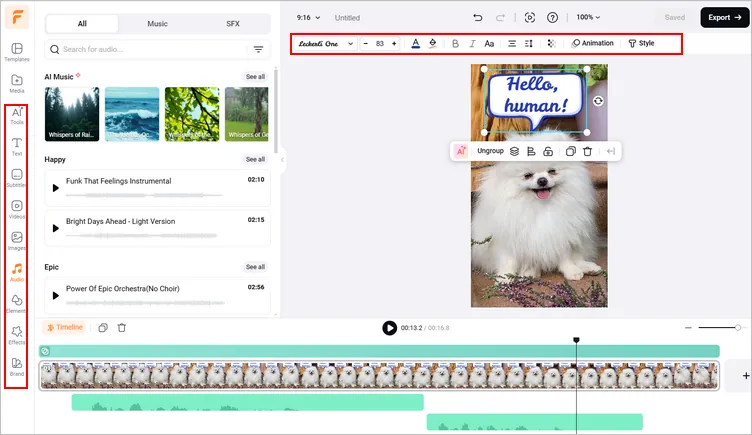Viewport: 752px width, 435px height.
Task: Select the ocean waves AI music thumbnail
Action: tap(132, 114)
